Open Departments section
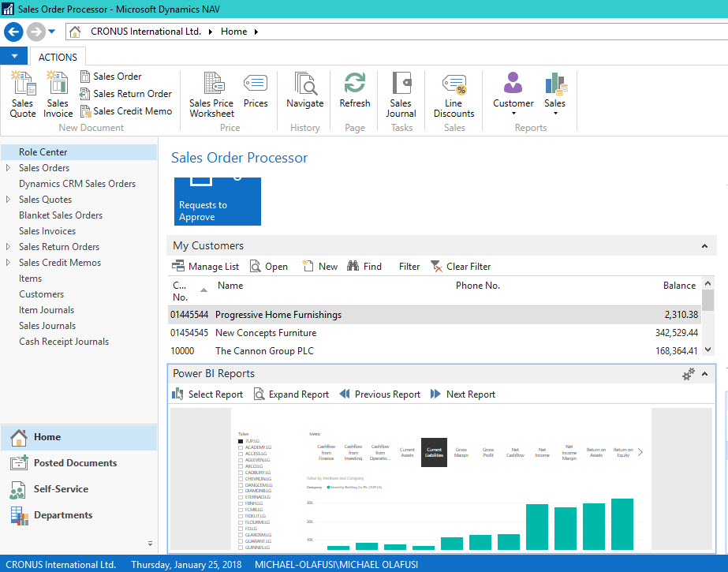This screenshot has width=728, height=572. [79, 515]
